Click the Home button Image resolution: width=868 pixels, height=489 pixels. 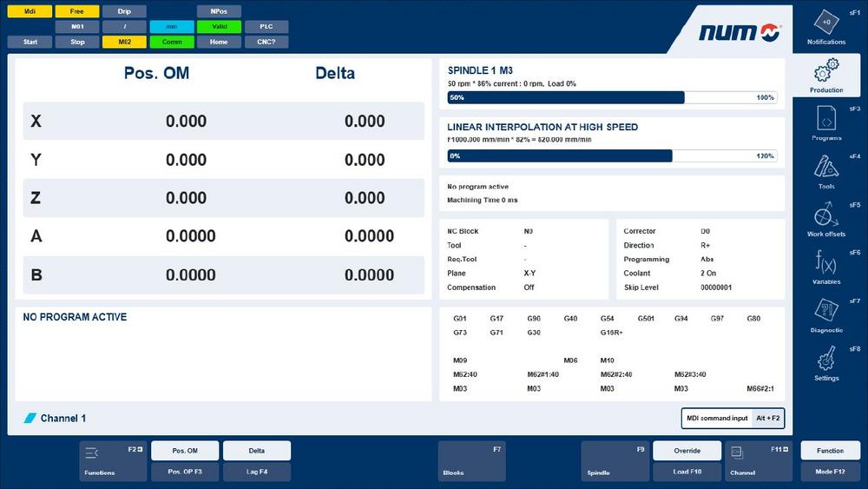(220, 42)
